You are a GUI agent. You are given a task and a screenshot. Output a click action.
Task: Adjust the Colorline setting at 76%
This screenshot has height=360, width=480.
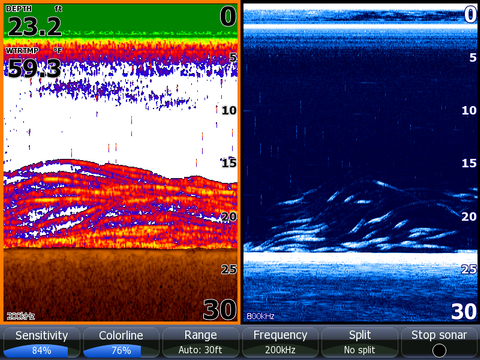tap(121, 342)
